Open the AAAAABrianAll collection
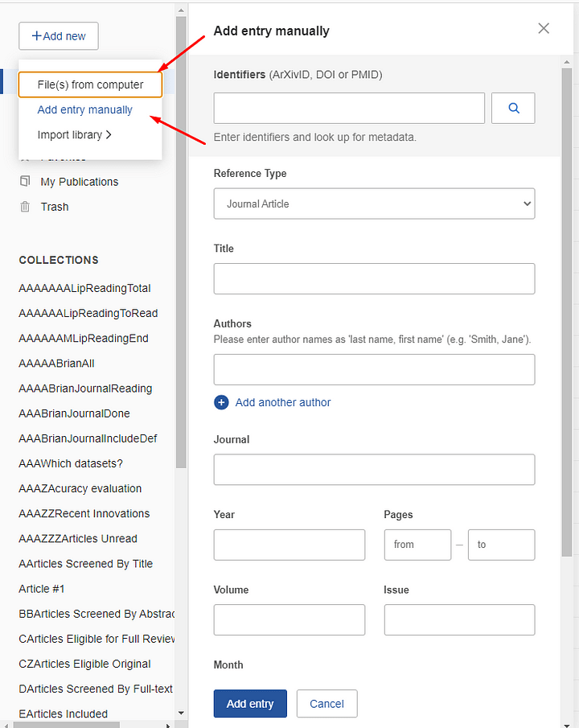Image resolution: width=579 pixels, height=728 pixels. point(56,364)
